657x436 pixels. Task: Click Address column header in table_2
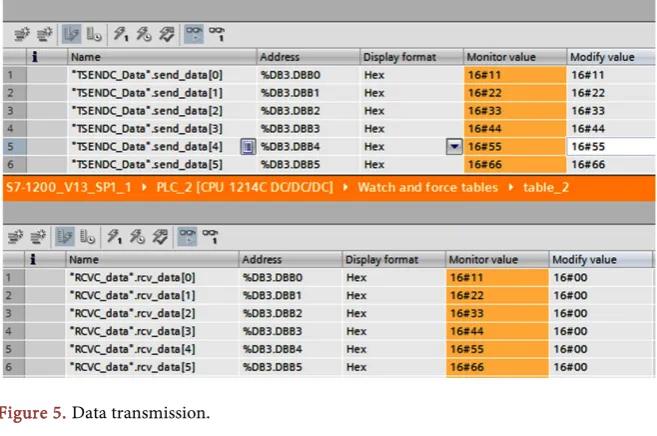click(x=290, y=259)
